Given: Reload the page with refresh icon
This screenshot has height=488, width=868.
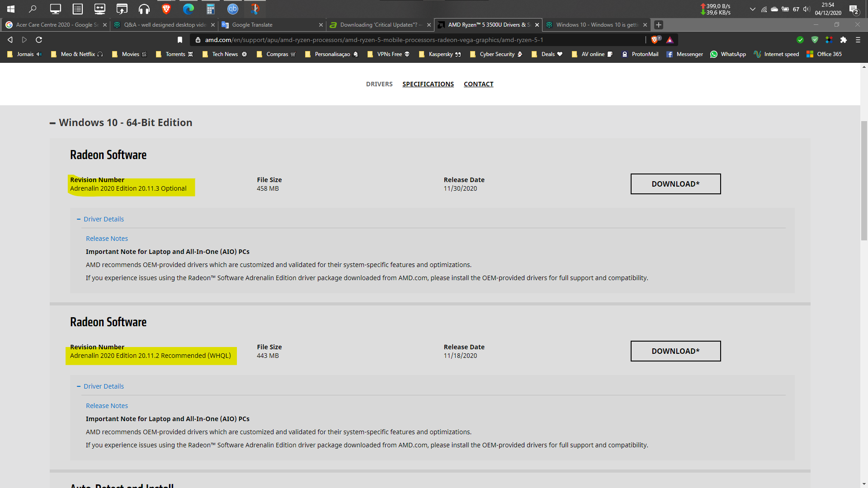Looking at the screenshot, I should pyautogui.click(x=39, y=40).
